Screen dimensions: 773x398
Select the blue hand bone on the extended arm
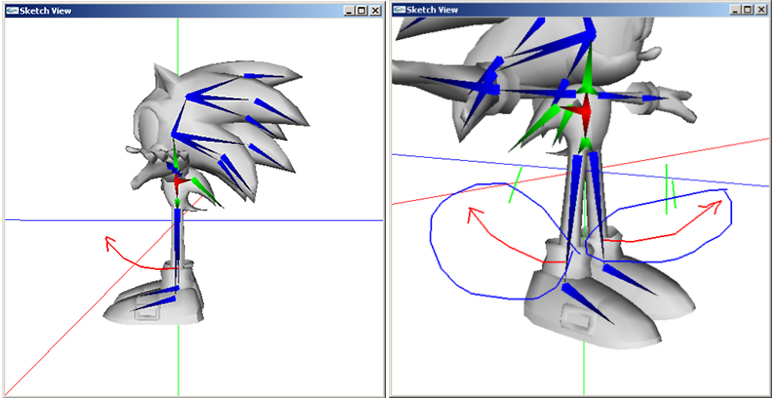point(654,99)
